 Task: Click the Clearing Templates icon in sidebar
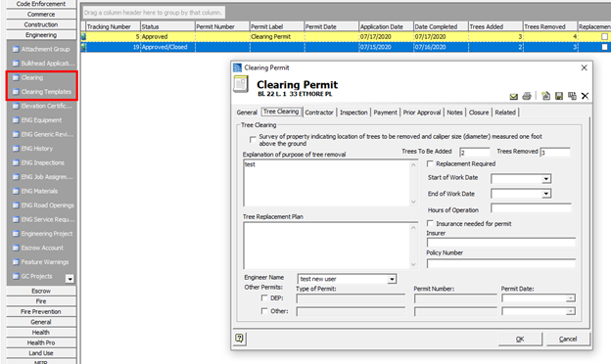tap(16, 92)
